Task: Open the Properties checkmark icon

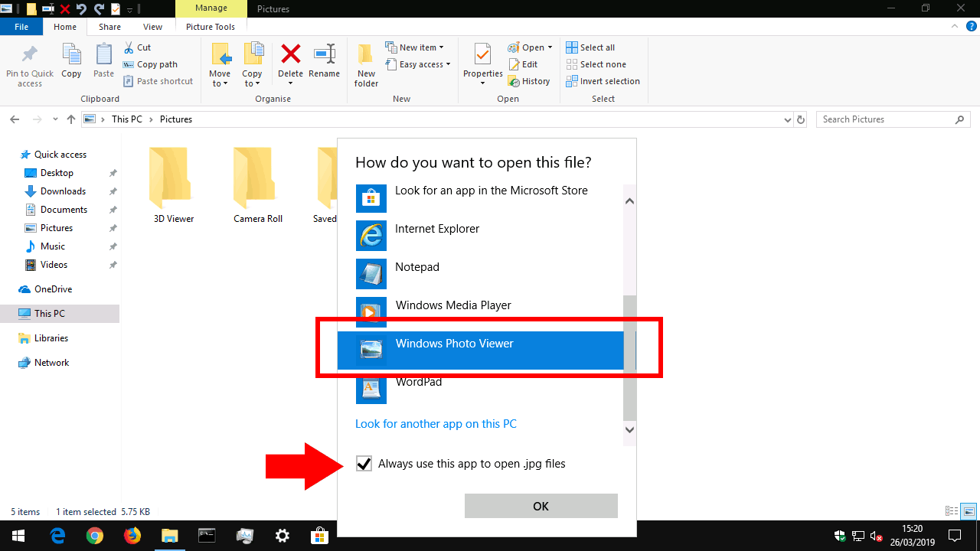Action: coord(482,54)
